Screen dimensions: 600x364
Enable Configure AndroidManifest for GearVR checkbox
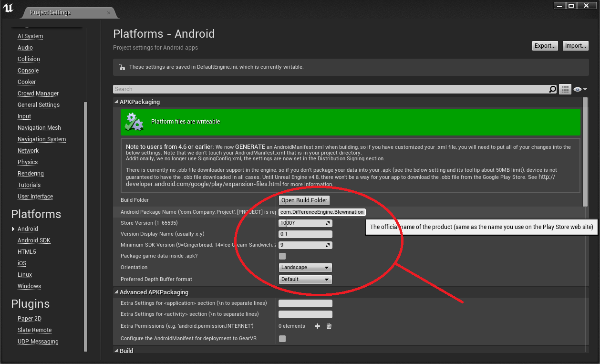pyautogui.click(x=282, y=339)
